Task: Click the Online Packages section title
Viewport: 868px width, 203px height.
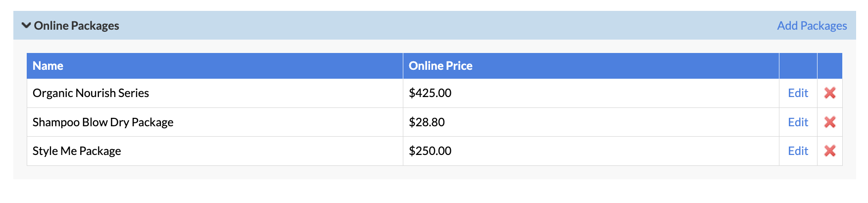Action: pyautogui.click(x=77, y=26)
